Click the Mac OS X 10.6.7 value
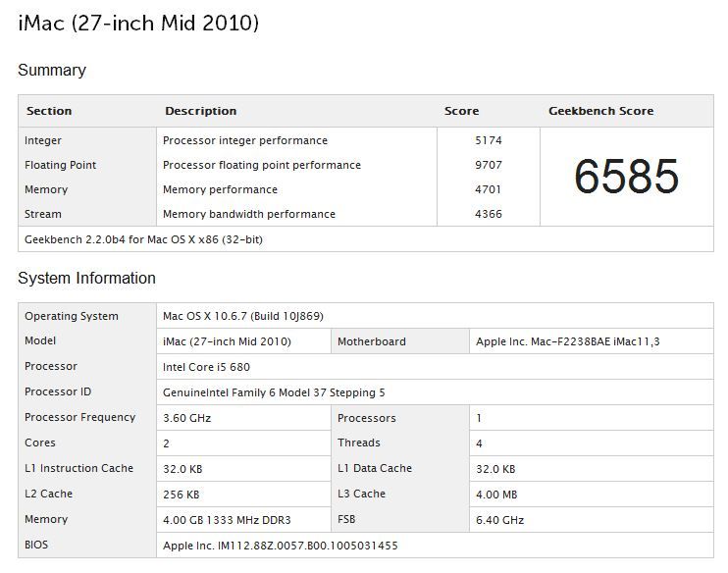 click(243, 316)
